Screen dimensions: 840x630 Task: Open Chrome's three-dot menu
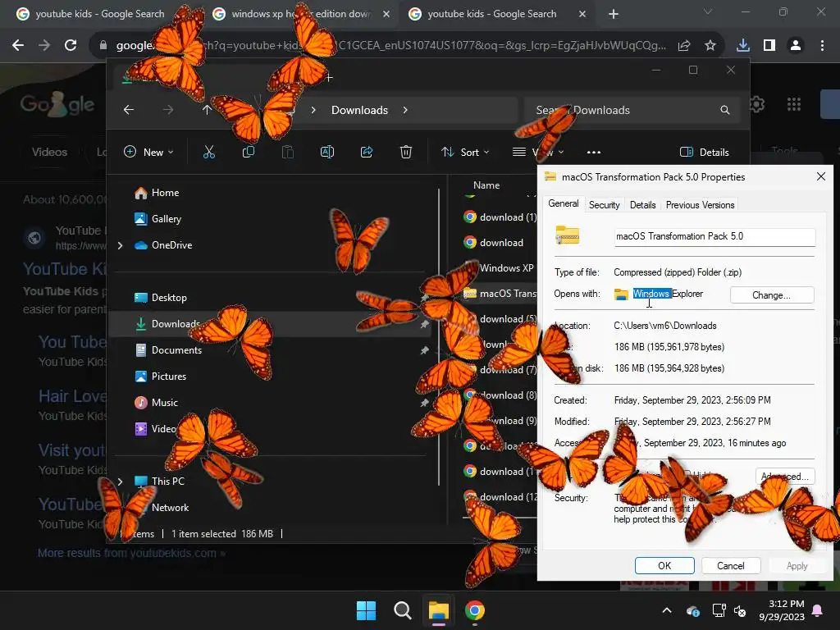tap(822, 46)
